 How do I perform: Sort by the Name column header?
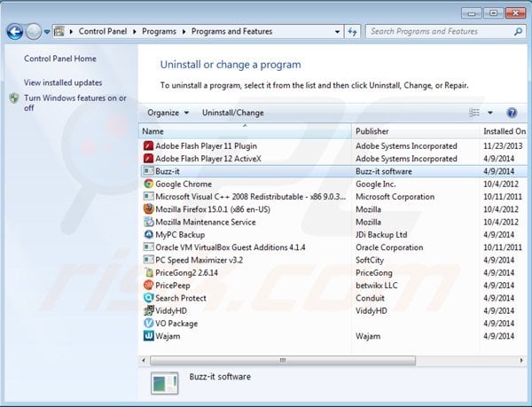tap(245, 131)
